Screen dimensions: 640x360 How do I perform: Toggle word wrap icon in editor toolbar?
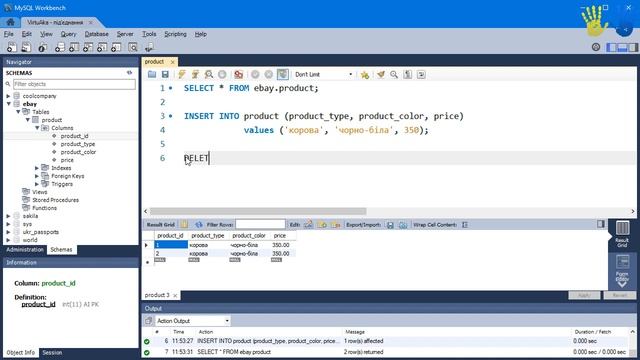click(421, 74)
